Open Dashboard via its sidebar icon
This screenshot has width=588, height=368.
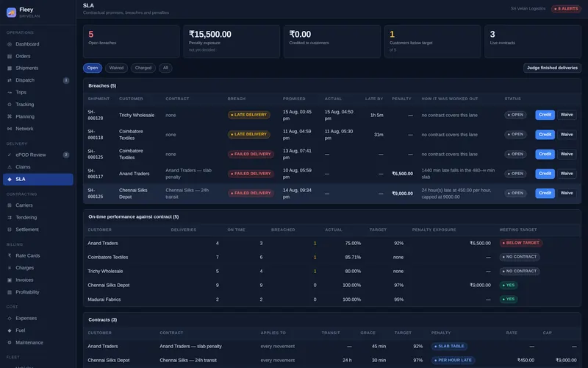[x=10, y=44]
